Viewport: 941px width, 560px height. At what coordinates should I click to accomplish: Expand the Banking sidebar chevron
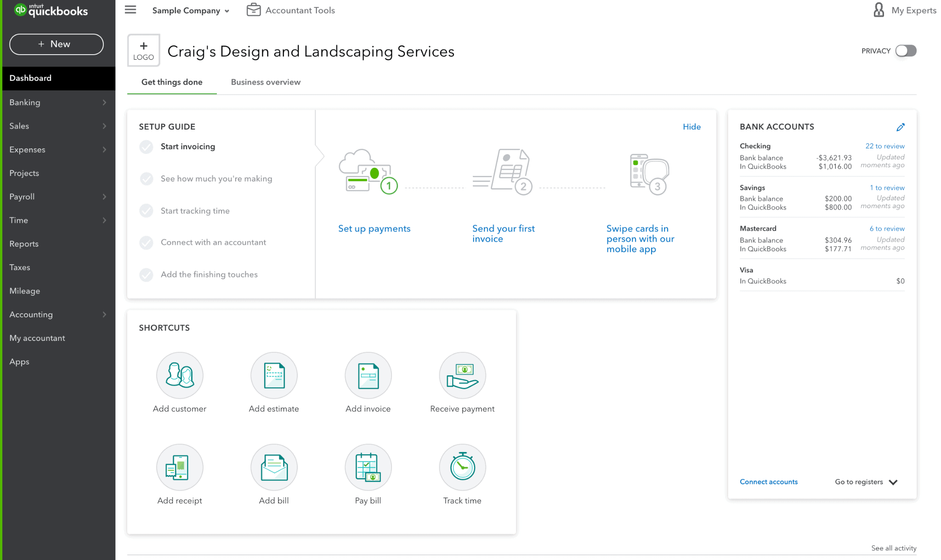point(104,102)
